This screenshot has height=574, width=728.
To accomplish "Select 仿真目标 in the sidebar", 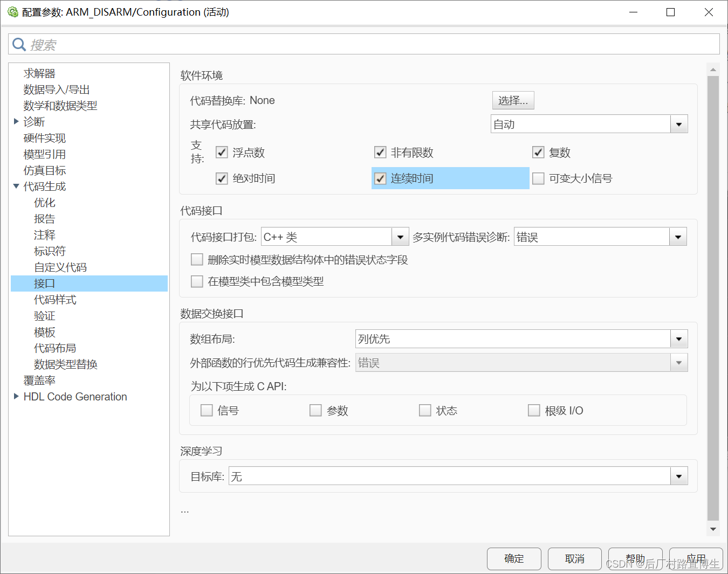I will tap(45, 170).
